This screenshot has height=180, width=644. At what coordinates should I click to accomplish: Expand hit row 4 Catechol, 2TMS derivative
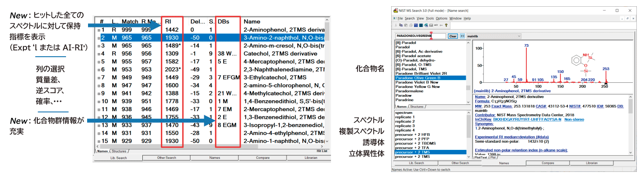pos(99,54)
